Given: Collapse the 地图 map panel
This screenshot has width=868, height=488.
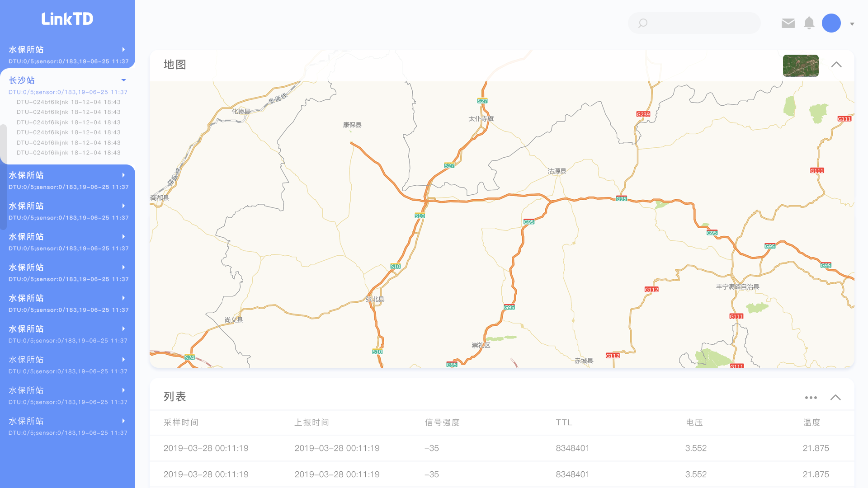Looking at the screenshot, I should [x=836, y=65].
